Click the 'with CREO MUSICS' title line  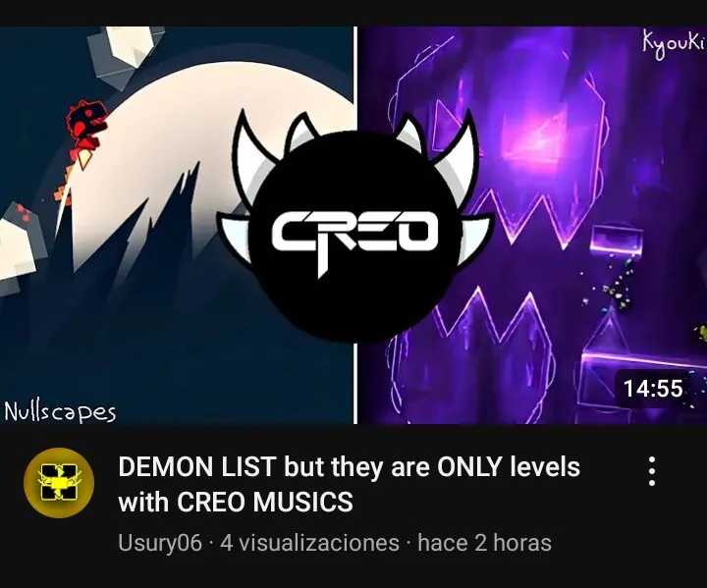(x=236, y=502)
